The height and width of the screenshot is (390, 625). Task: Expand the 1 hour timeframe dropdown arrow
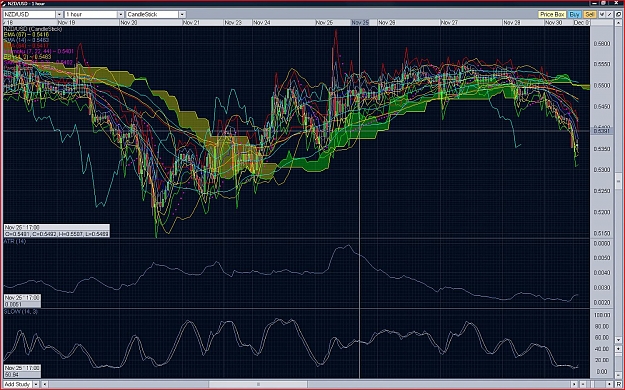click(120, 14)
